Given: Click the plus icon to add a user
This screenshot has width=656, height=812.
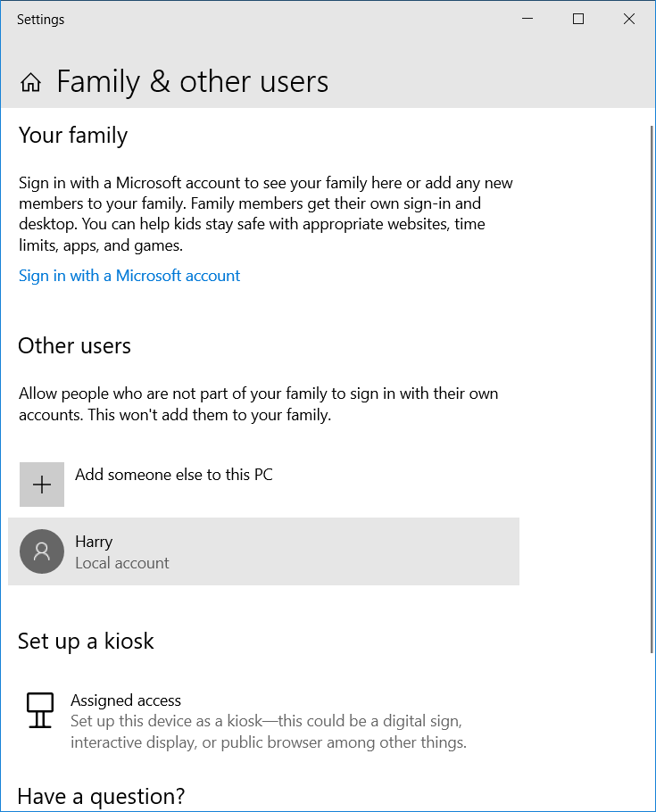Looking at the screenshot, I should pyautogui.click(x=42, y=485).
